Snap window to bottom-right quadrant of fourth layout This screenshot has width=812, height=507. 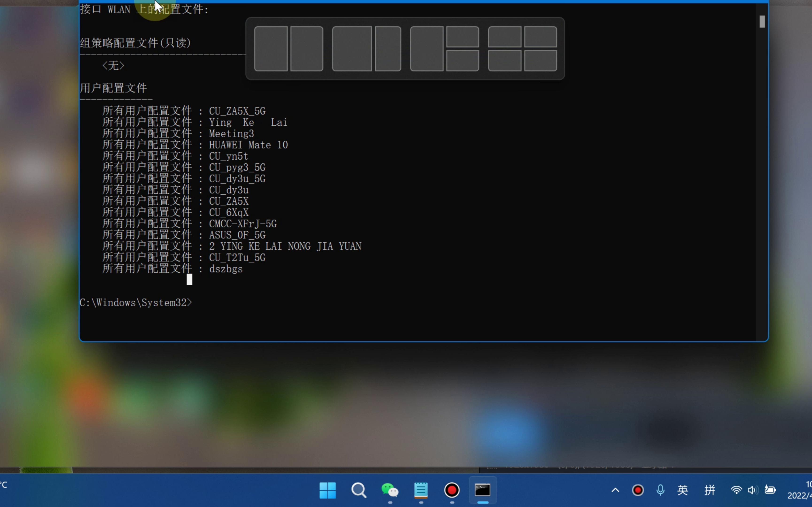tap(540, 61)
